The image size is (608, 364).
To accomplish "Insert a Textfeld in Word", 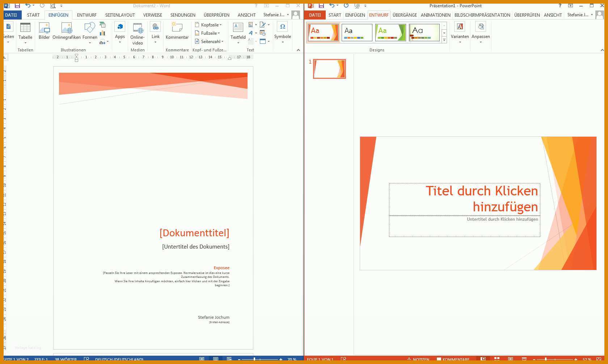I will pyautogui.click(x=238, y=33).
